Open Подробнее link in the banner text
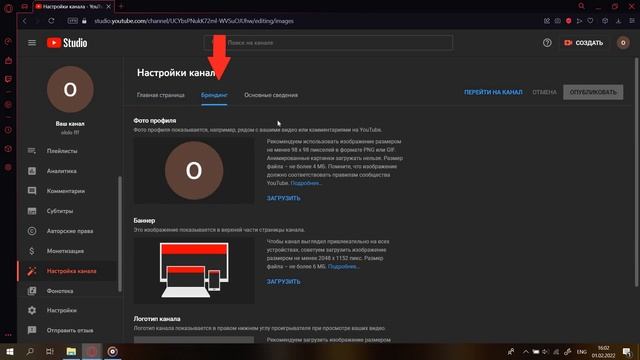 pos(343,267)
